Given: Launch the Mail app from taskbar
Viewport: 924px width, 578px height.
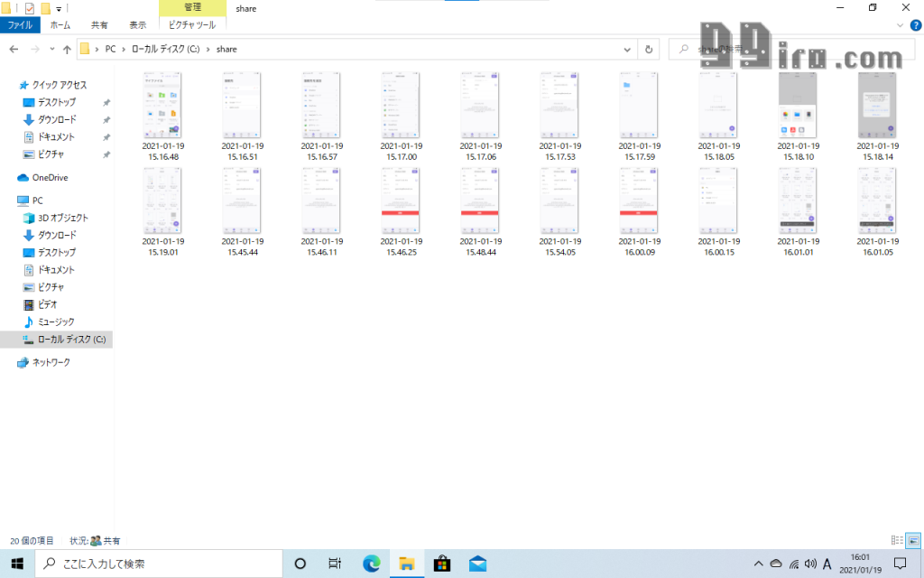Looking at the screenshot, I should click(477, 564).
